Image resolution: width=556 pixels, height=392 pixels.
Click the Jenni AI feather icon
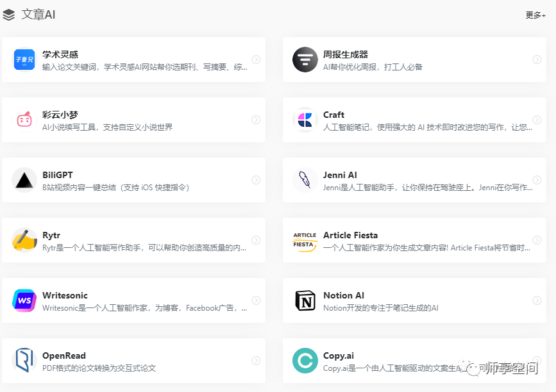(x=305, y=180)
